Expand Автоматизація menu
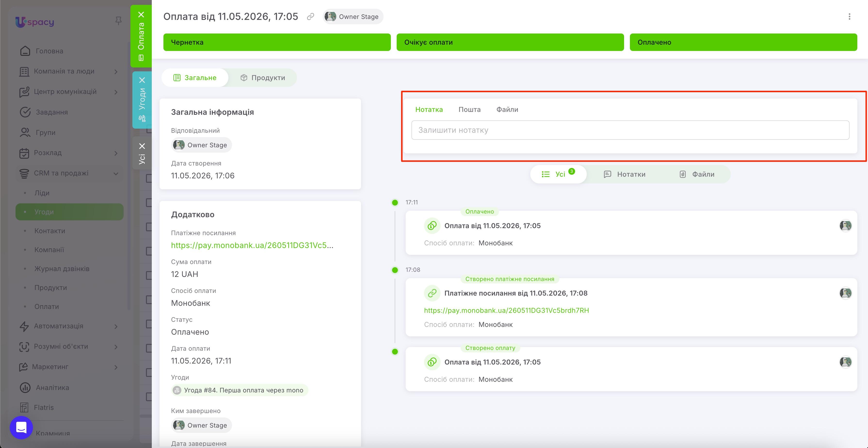 [x=116, y=327]
